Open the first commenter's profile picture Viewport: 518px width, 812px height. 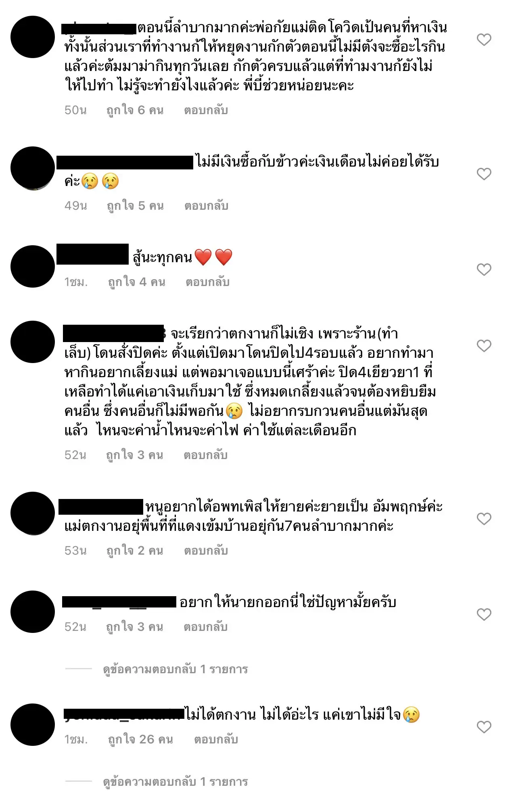(x=33, y=37)
